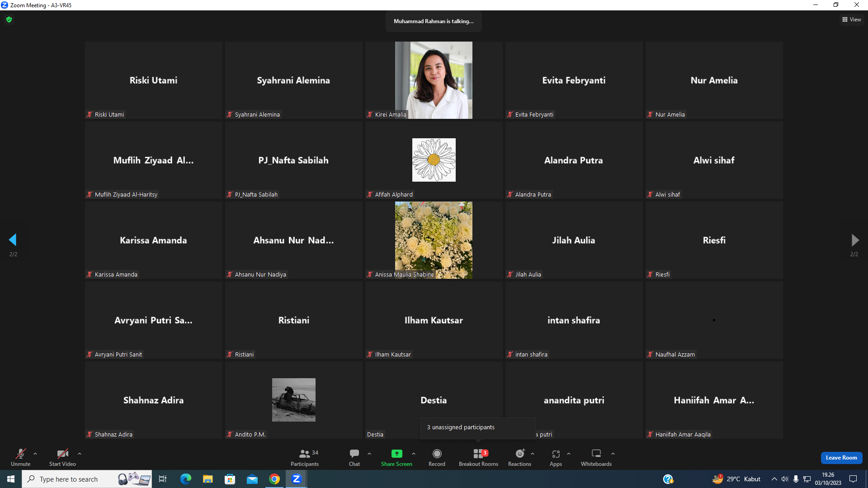Image resolution: width=868 pixels, height=488 pixels.
Task: Open File Explorer from the taskbar
Action: tap(208, 479)
